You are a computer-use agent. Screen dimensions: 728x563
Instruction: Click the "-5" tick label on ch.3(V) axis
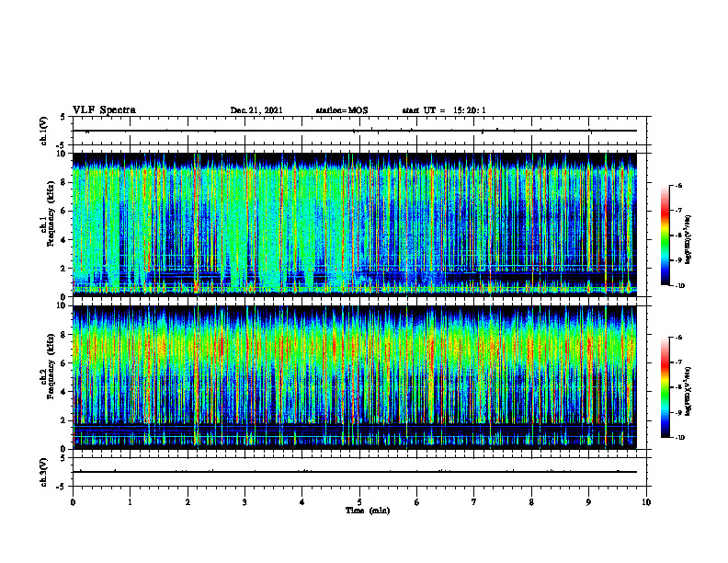[63, 488]
